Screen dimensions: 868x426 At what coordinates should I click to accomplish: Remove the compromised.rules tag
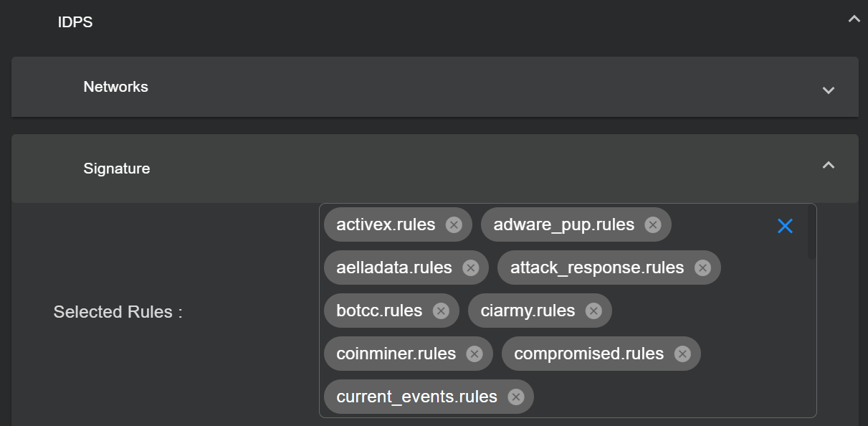pos(682,354)
